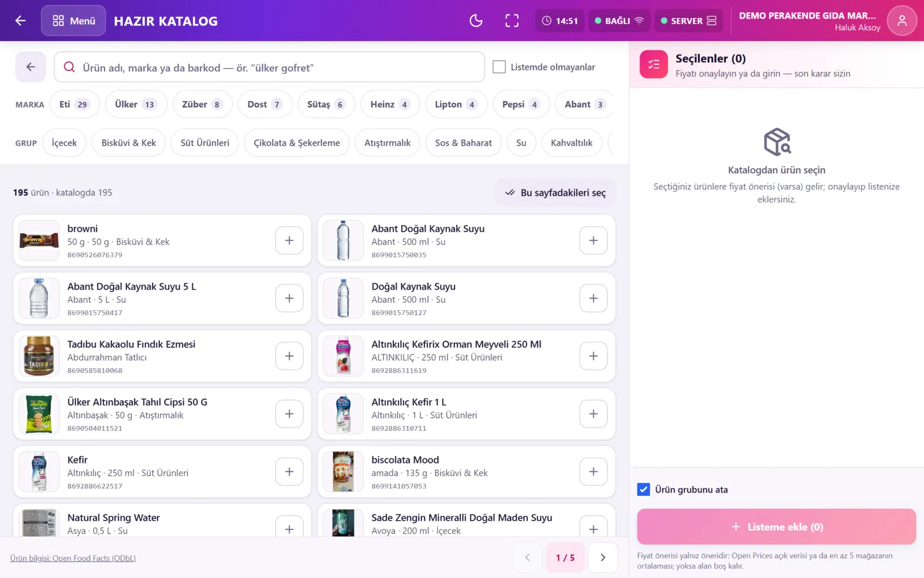Open the Open Food Facts (ODbL) link

[x=73, y=558]
